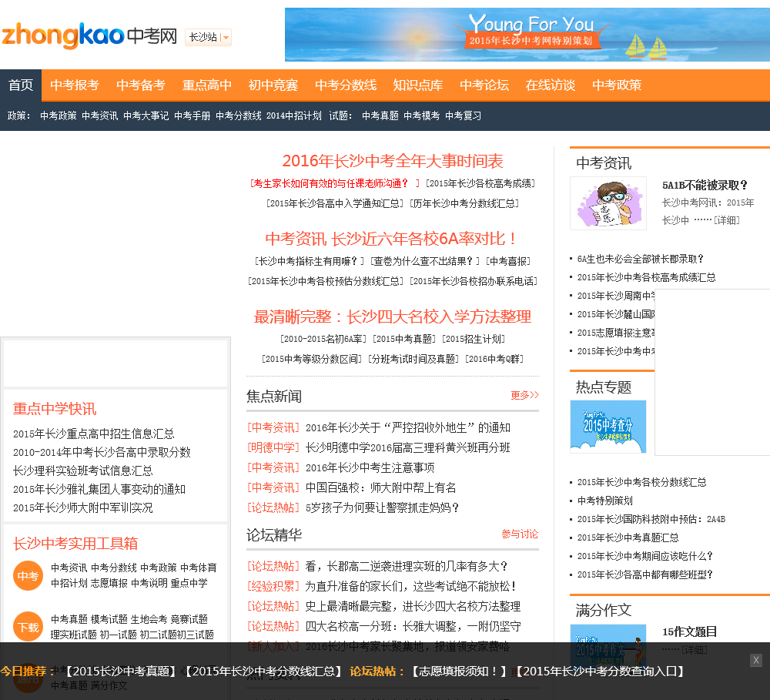
Task: Open the 中考分数线 navigation item
Action: tap(346, 85)
